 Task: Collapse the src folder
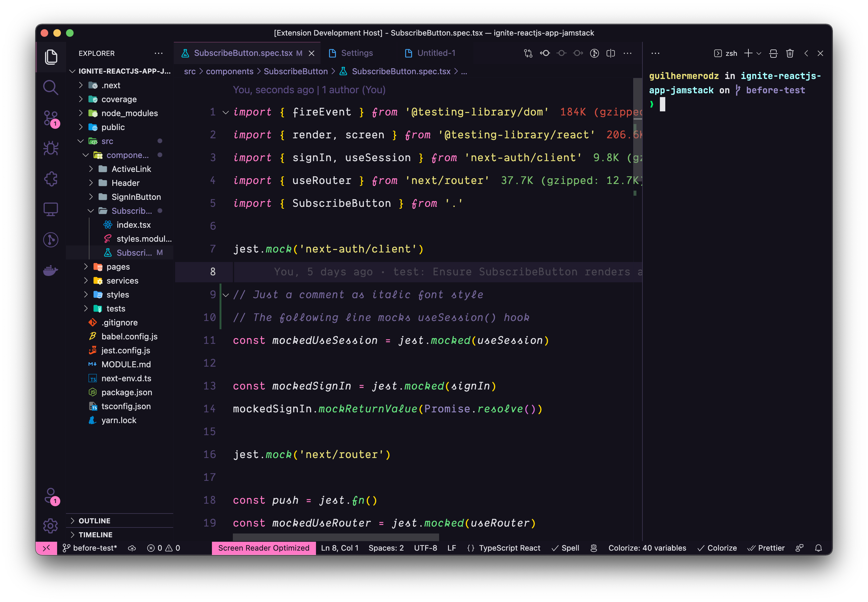click(x=120, y=141)
